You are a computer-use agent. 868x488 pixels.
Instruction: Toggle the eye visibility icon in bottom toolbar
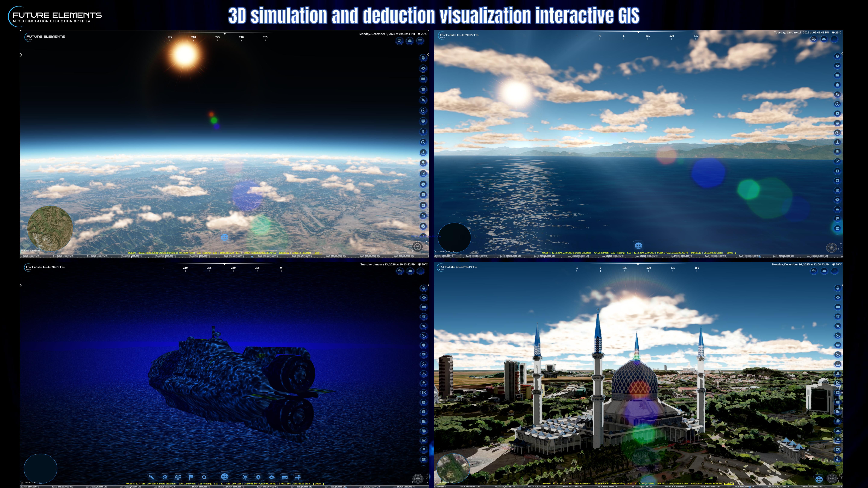(271, 477)
